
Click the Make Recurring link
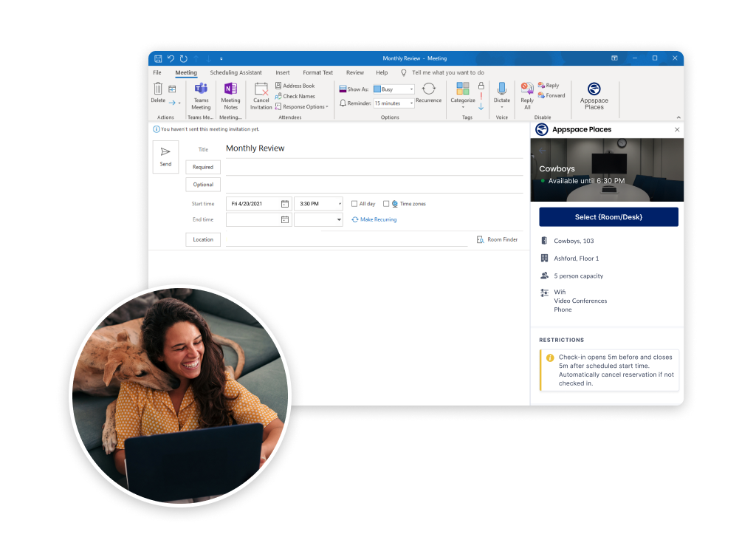pos(378,219)
